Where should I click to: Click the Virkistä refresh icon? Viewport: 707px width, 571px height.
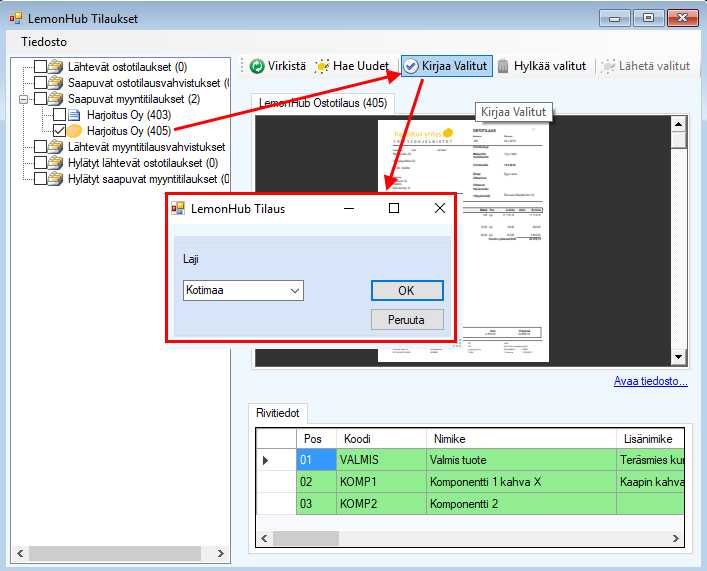point(257,66)
